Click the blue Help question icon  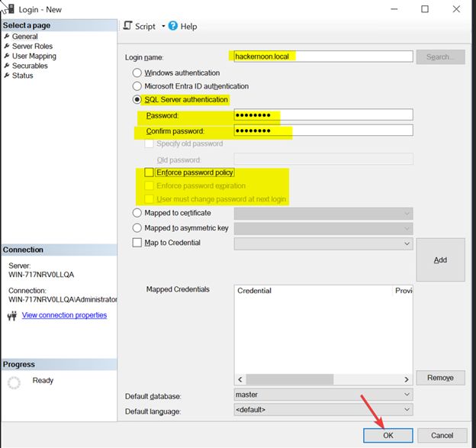[172, 26]
